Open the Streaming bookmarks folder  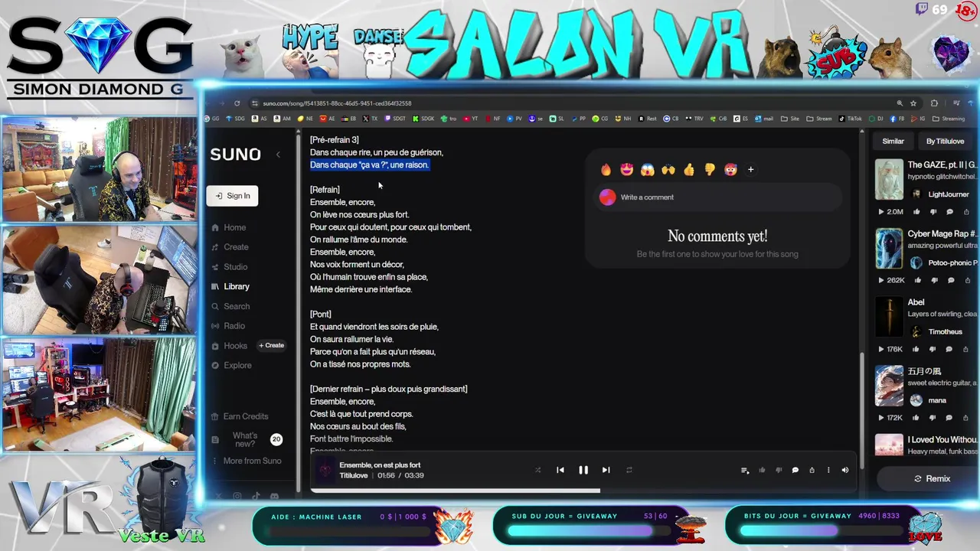coord(949,119)
